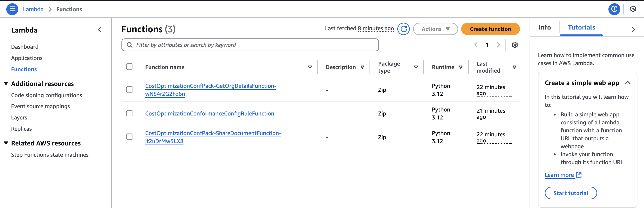Switch to the Info tab
This screenshot has height=208, width=644.
click(545, 27)
